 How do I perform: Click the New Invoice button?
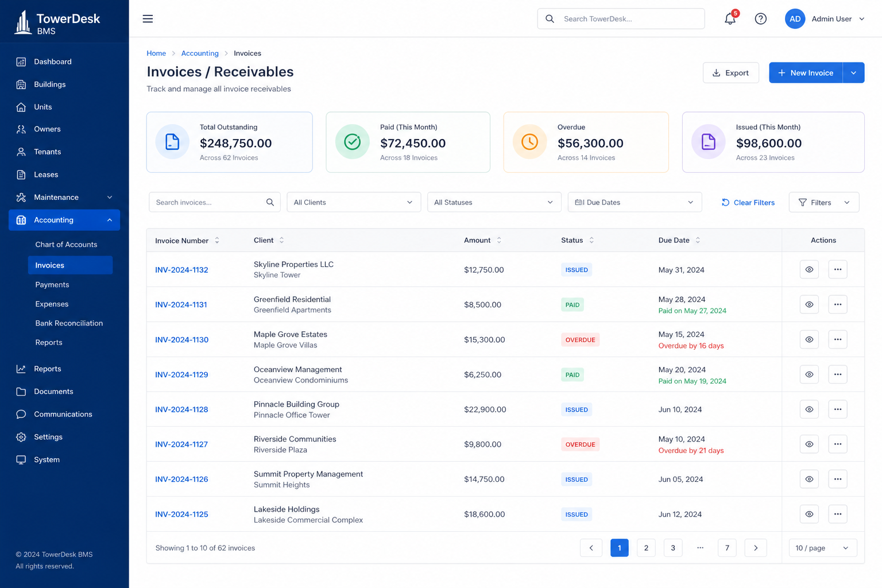[806, 73]
